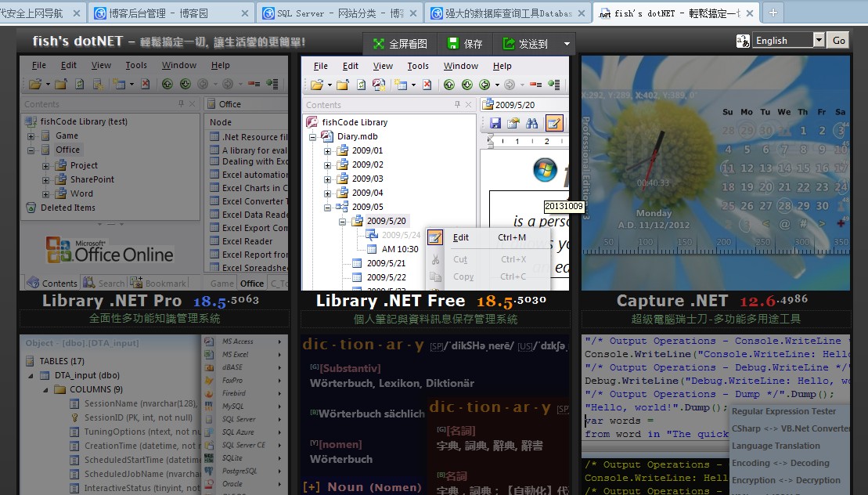Click the translate icon beside the language box
Viewport: 868px width, 495px height.
coord(743,41)
